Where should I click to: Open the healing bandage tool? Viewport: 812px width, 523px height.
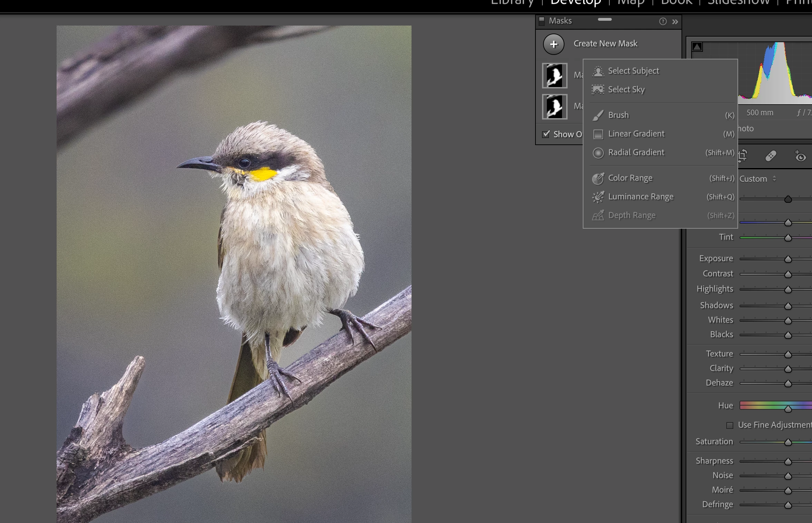click(771, 156)
